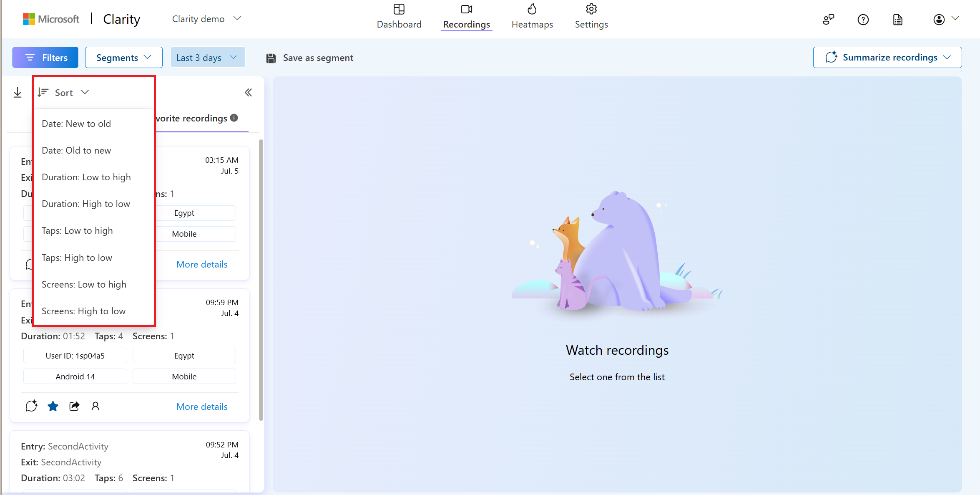Screen dimensions: 980x495
Task: Click the favorite star icon on recording
Action: [53, 406]
